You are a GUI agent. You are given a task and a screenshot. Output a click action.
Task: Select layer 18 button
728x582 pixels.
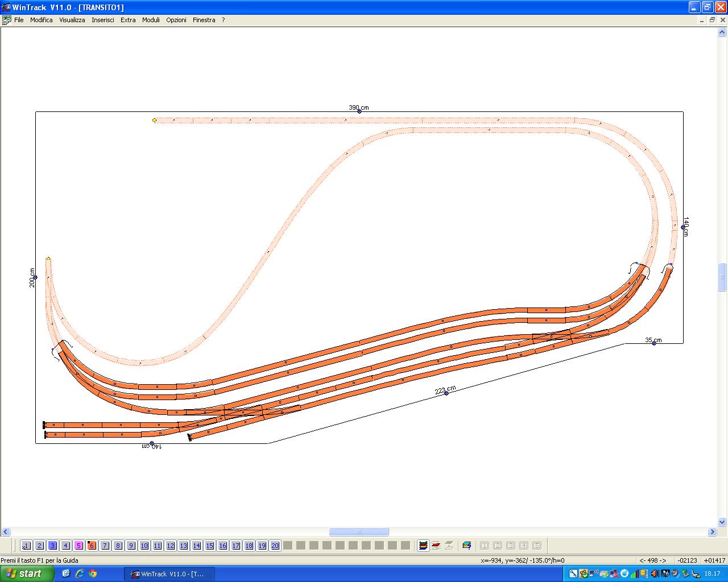pyautogui.click(x=249, y=546)
